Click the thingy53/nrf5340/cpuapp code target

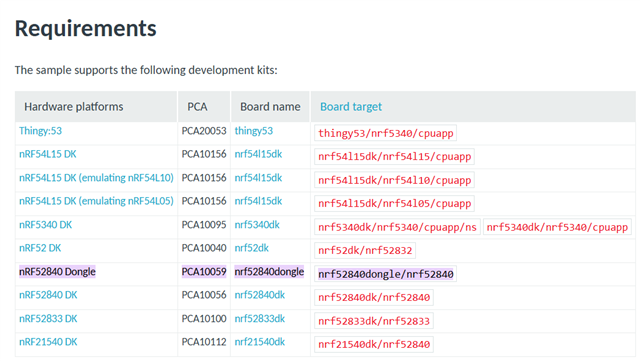(385, 133)
